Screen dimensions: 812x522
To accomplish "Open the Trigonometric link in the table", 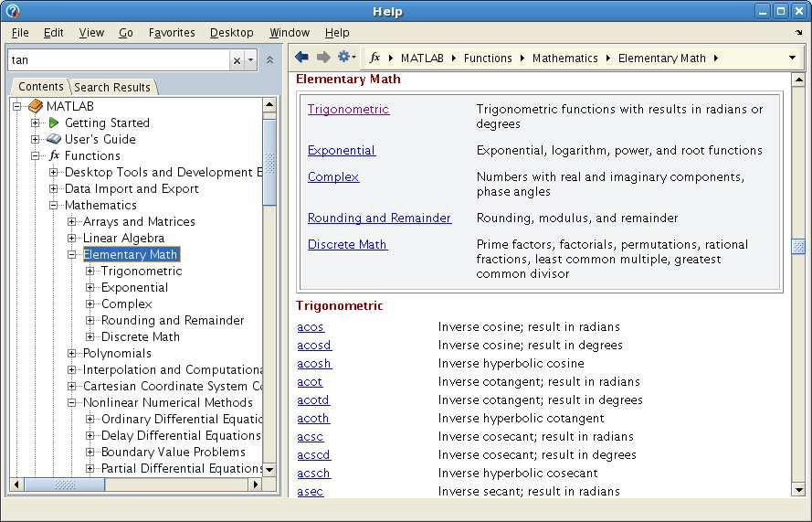I will [349, 110].
